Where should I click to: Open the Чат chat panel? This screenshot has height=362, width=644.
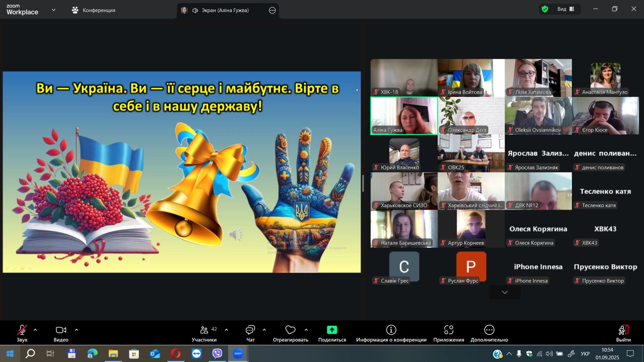click(250, 333)
